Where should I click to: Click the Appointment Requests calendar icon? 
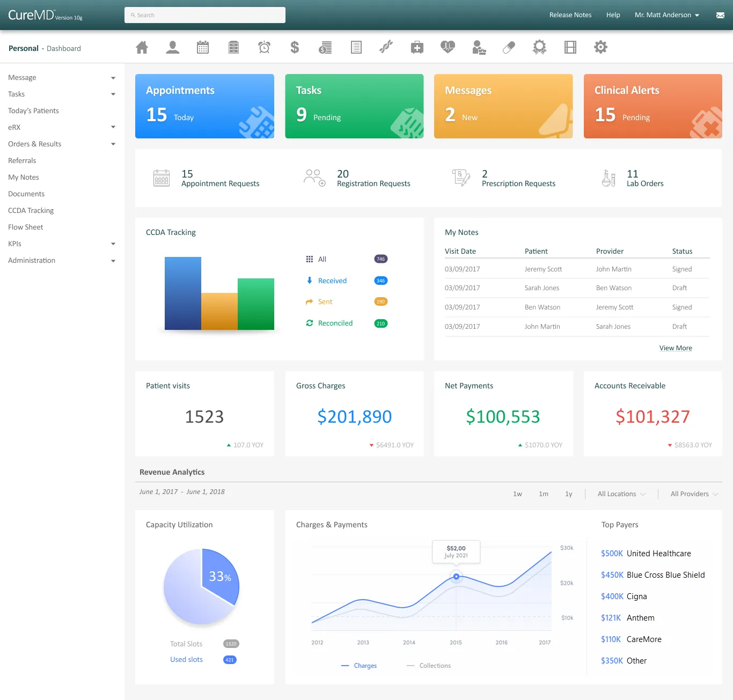click(161, 178)
